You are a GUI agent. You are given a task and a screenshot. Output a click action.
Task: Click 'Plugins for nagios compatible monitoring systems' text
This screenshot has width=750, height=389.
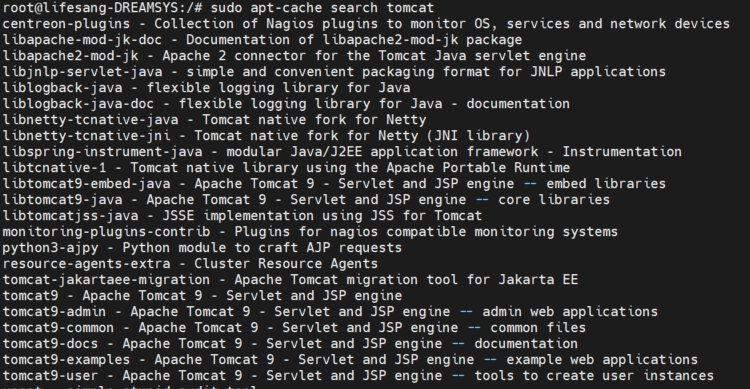pyautogui.click(x=426, y=232)
